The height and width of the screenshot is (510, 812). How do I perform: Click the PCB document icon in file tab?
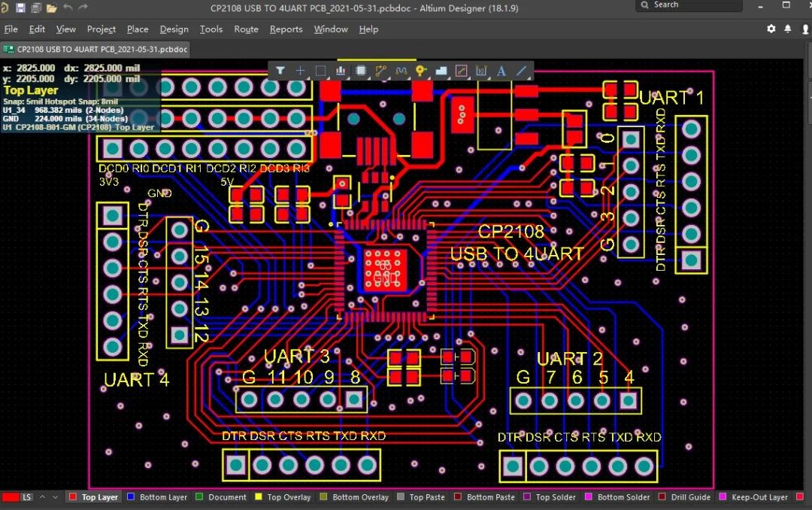(8, 49)
